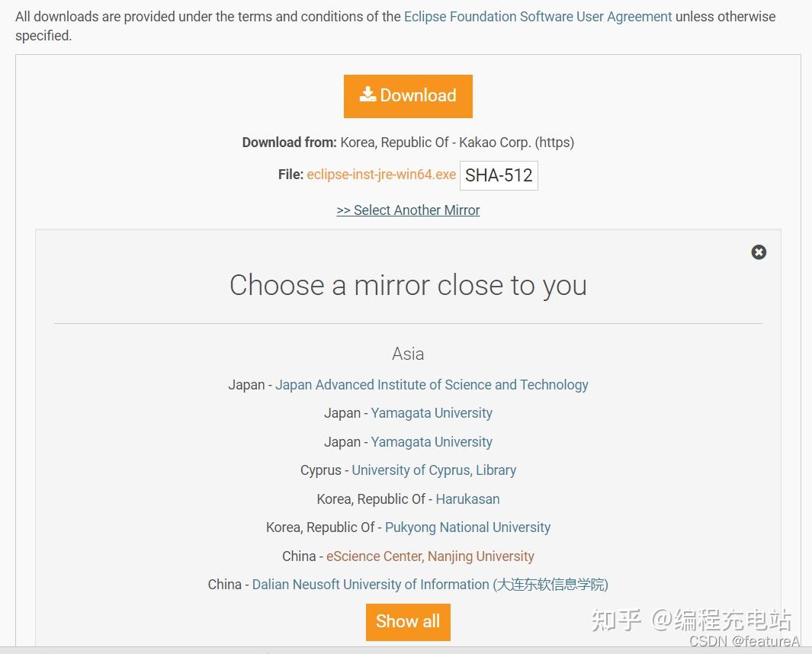This screenshot has width=812, height=654.
Task: Open the SHA-512 checksum
Action: [499, 175]
